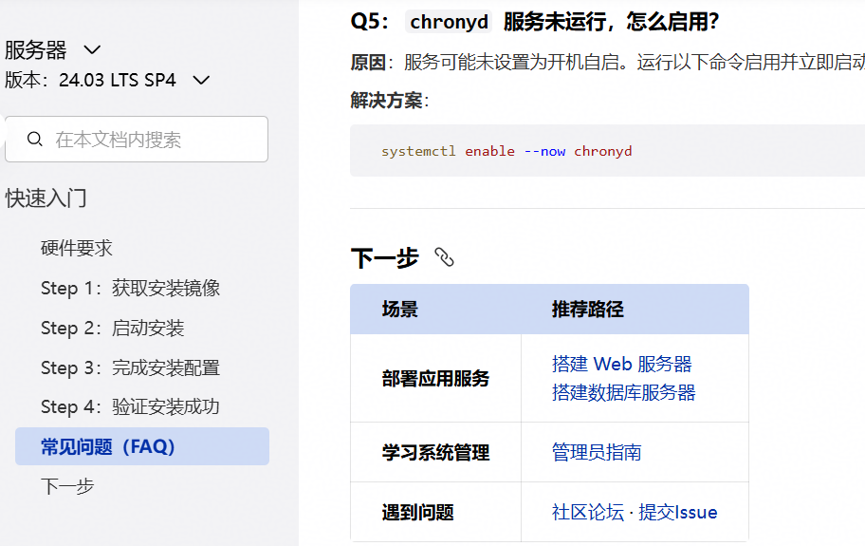Viewport: 865px width, 546px height.
Task: Go to Step 3：完成安装配置
Action: 130,367
